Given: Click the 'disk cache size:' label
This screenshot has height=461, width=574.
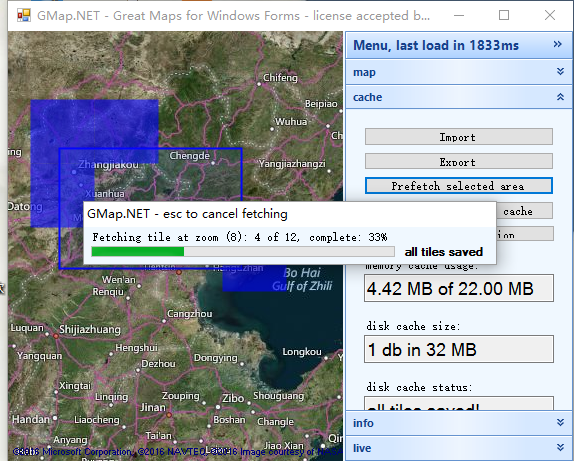Looking at the screenshot, I should pyautogui.click(x=413, y=326).
